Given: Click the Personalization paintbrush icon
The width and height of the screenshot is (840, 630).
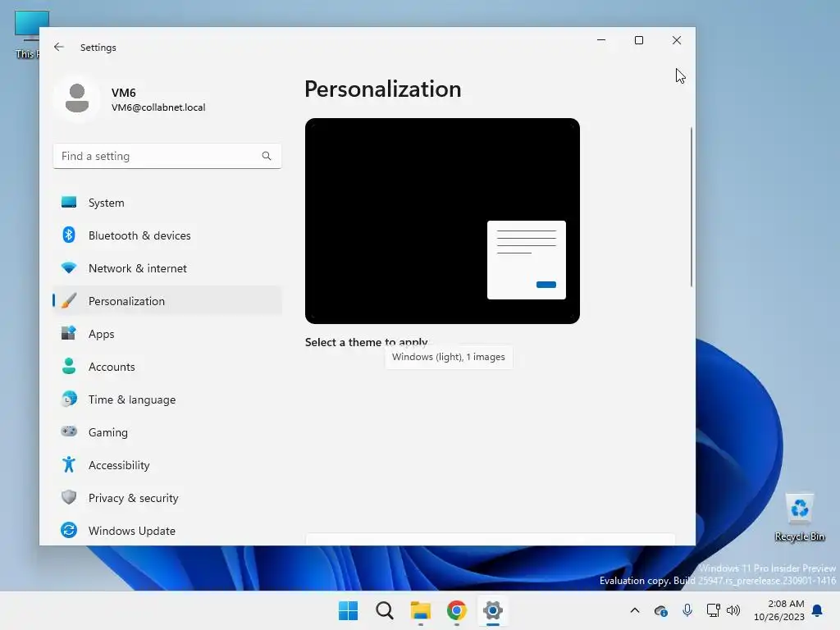Looking at the screenshot, I should (69, 300).
